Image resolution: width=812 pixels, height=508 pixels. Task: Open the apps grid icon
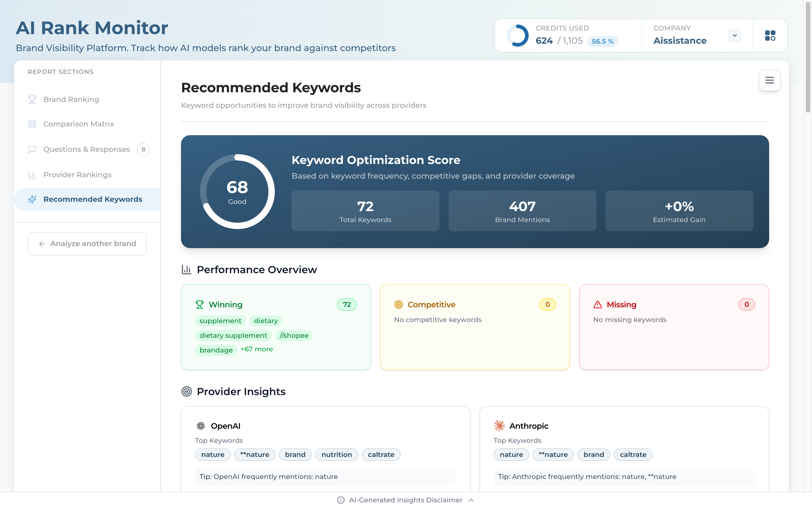[x=770, y=35]
